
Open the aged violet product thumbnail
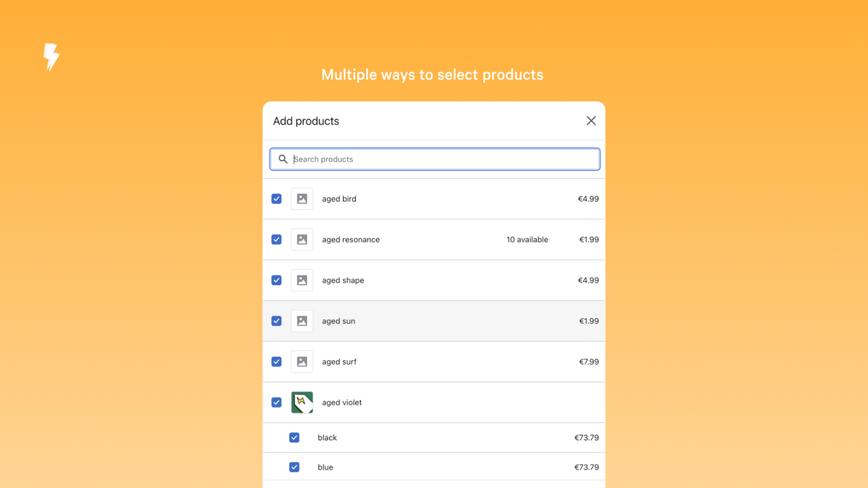[x=302, y=402]
